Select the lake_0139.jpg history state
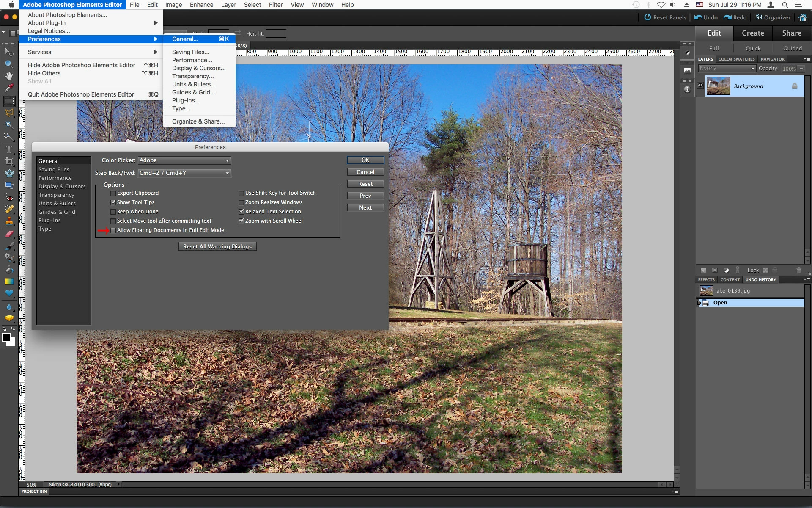The height and width of the screenshot is (508, 812). pos(732,291)
